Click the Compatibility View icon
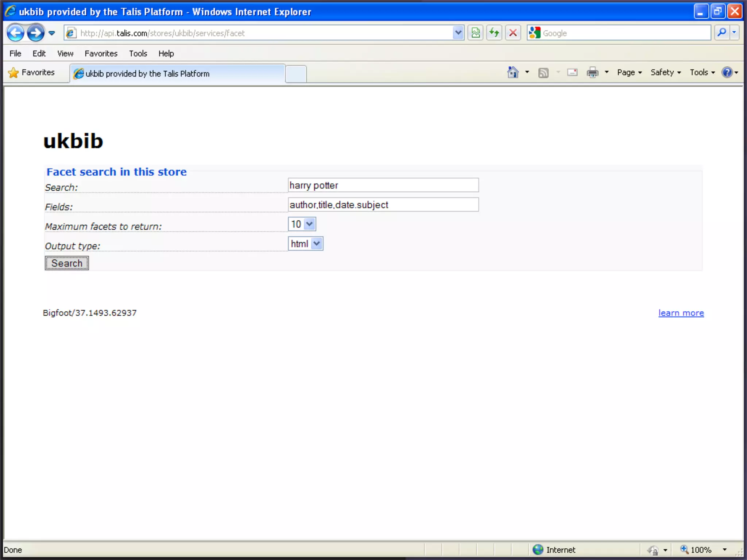747x560 pixels. click(x=476, y=33)
